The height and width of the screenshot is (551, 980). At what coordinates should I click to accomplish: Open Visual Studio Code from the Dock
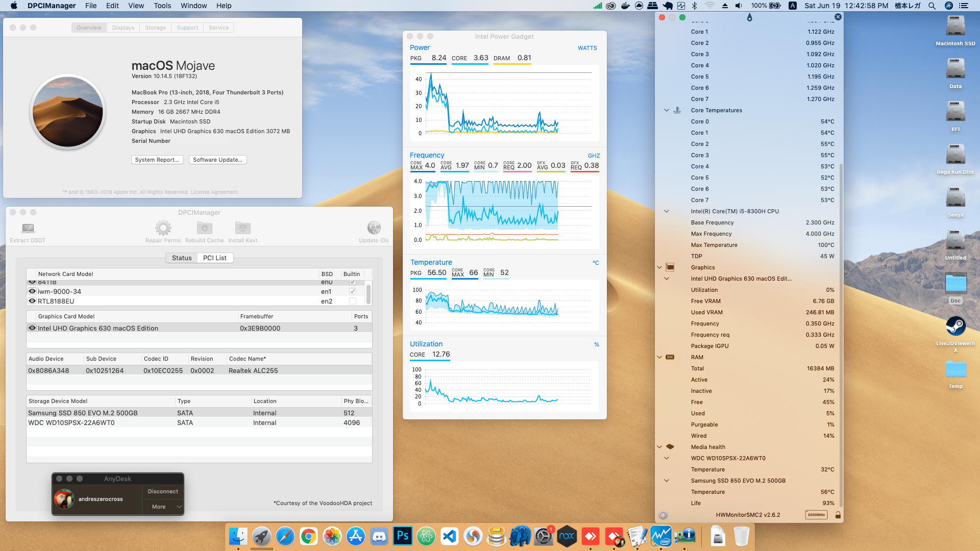(450, 537)
